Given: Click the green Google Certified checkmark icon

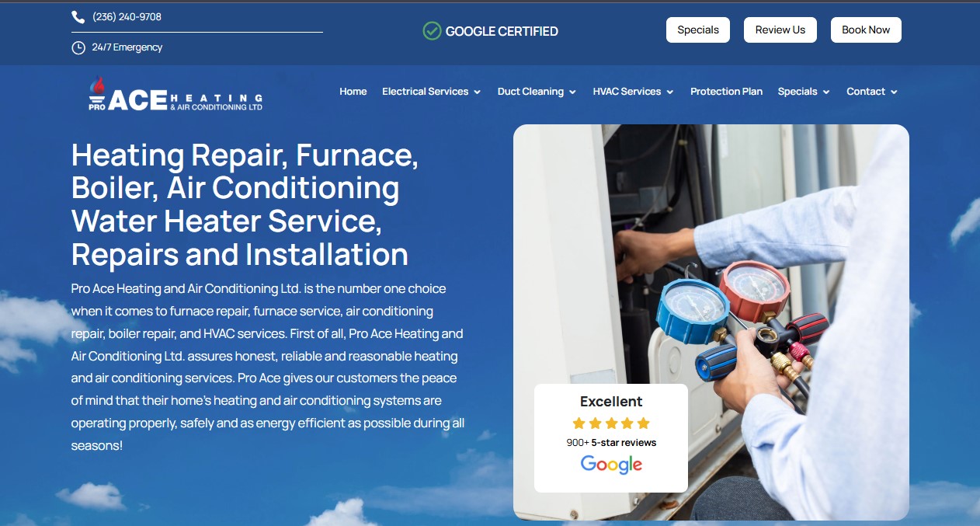Looking at the screenshot, I should tap(432, 31).
